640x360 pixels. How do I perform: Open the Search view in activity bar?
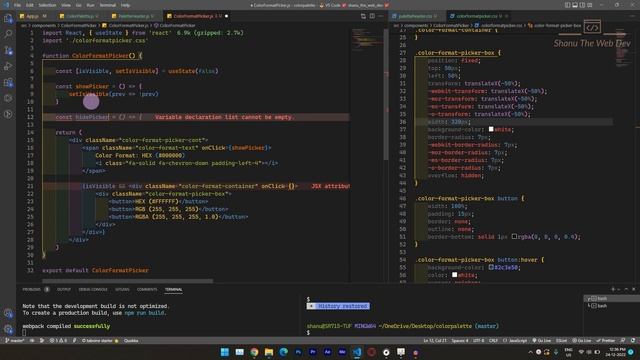click(8, 34)
